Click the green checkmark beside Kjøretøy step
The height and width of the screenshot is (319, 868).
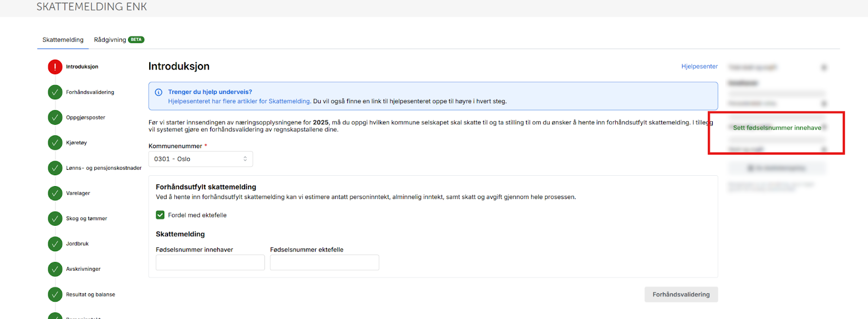[x=55, y=143]
